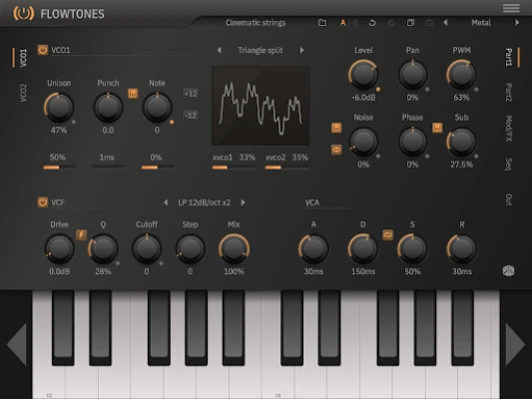Viewport: 532px width, 399px height.
Task: Open the preset folder browser icon
Action: 322,23
